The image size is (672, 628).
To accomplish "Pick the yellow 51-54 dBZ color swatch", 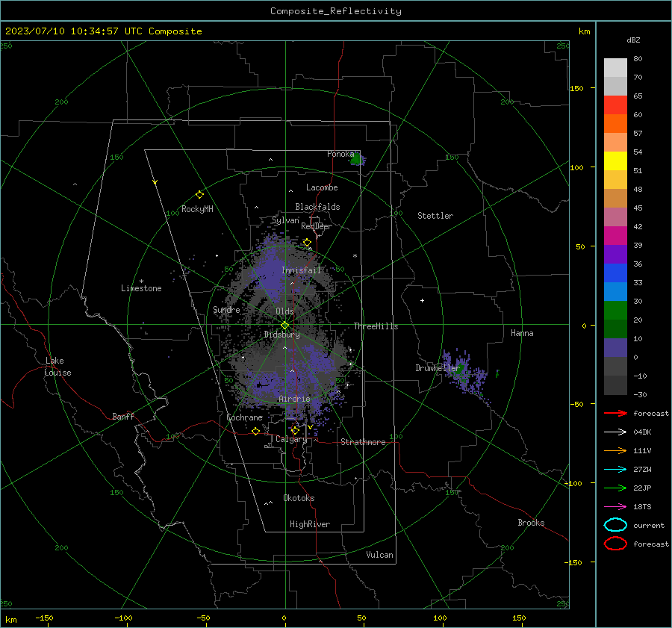I will 615,161.
